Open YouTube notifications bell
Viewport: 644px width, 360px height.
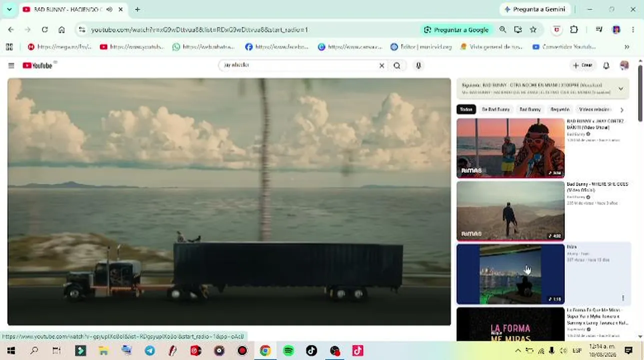tap(606, 65)
